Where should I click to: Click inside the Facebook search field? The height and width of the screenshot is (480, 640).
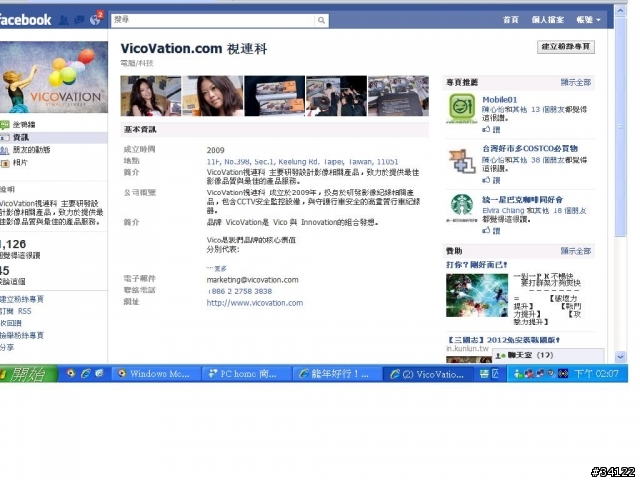point(213,20)
